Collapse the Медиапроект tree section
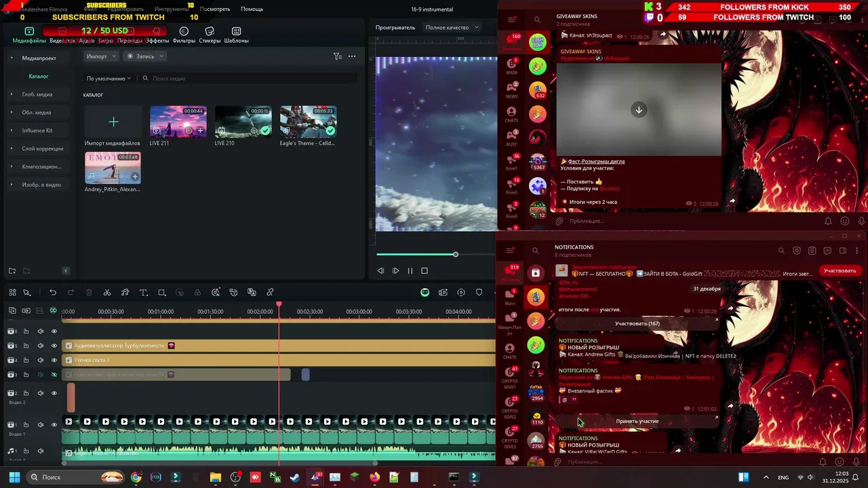868x488 pixels. pos(12,58)
